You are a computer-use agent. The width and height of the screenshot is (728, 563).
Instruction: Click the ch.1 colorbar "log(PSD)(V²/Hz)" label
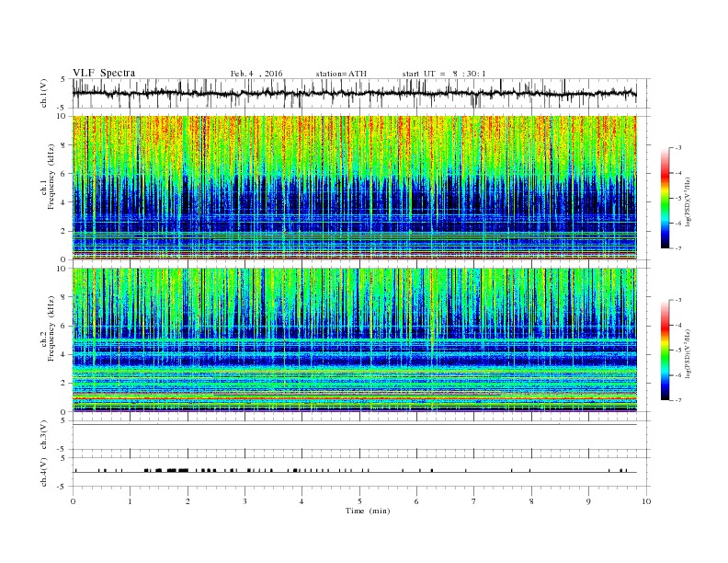pos(688,201)
